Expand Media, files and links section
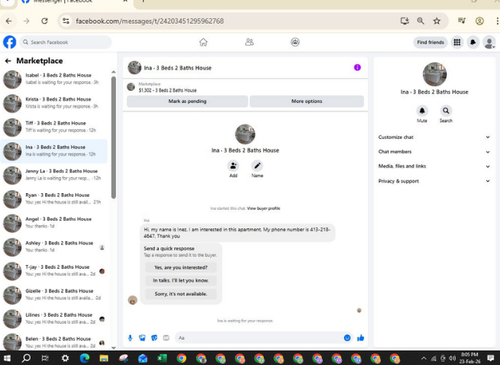 coord(434,166)
